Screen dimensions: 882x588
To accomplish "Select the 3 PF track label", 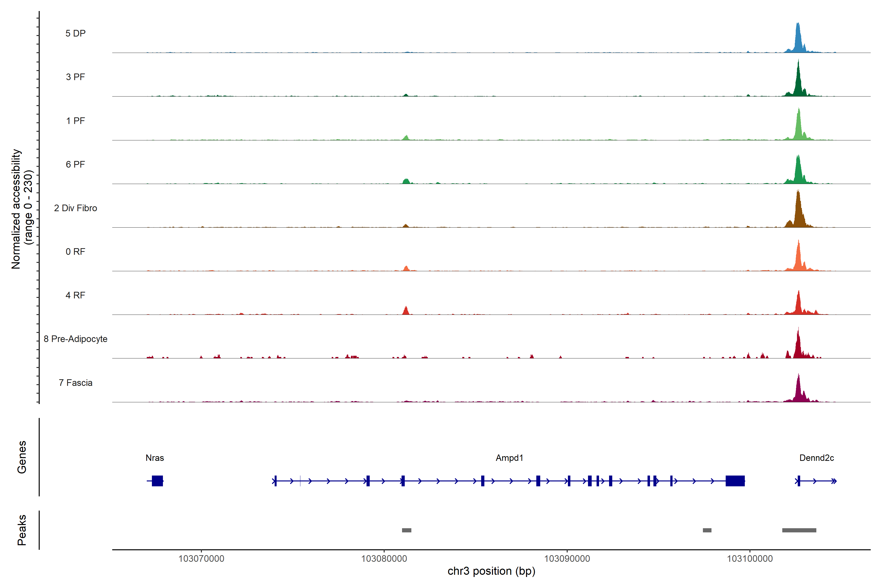I will click(x=75, y=77).
